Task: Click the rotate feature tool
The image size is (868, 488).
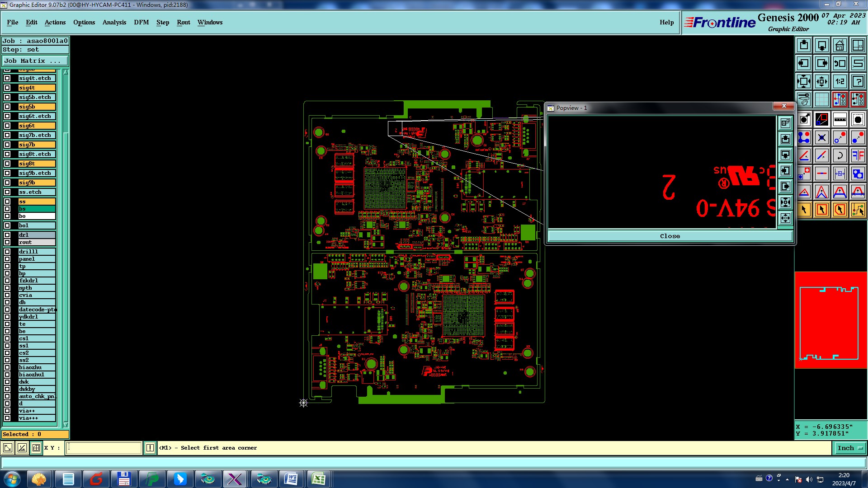Action: click(840, 155)
